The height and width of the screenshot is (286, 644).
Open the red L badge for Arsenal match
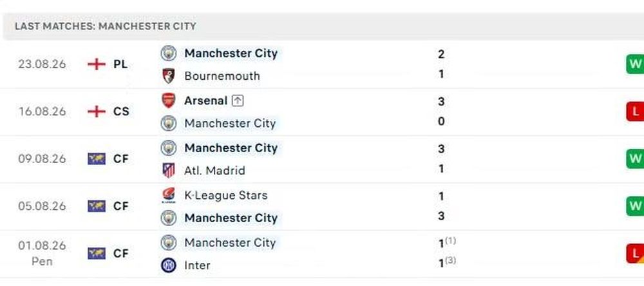click(x=635, y=112)
